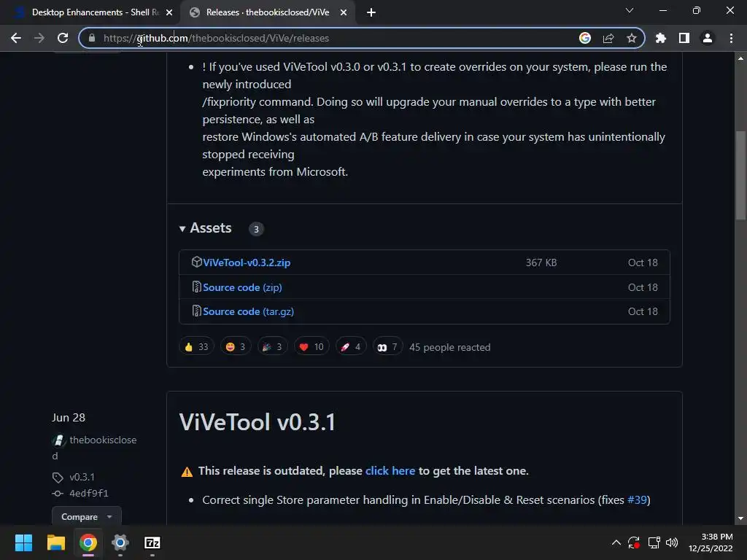Select the Releases thebookisclosed/ViVe tab
Image resolution: width=747 pixels, height=560 pixels.
[x=267, y=13]
